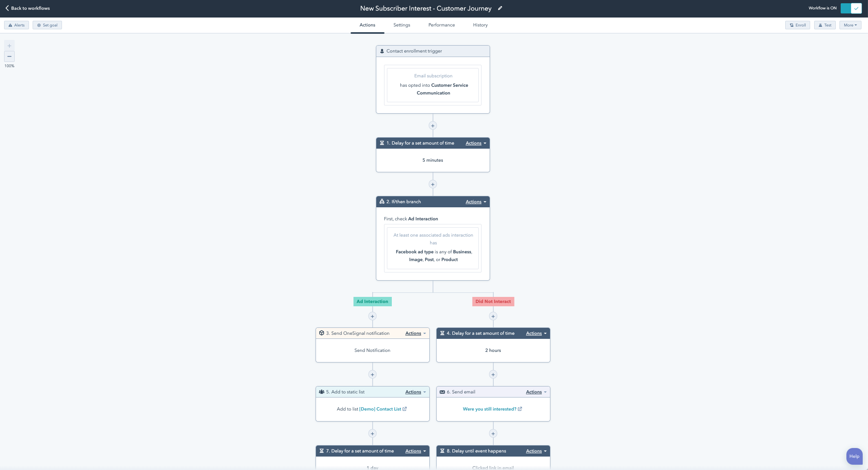Add action below the enrollment trigger
The width and height of the screenshot is (868, 470).
pyautogui.click(x=433, y=125)
